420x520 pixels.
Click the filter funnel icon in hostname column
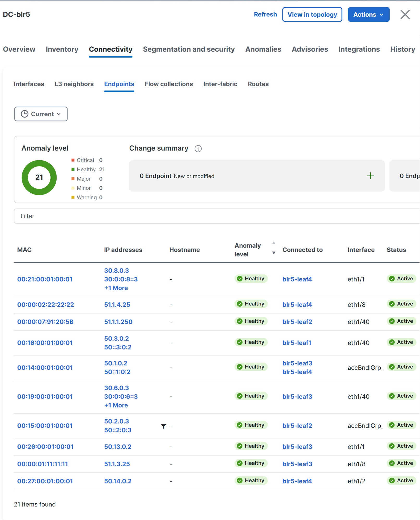pyautogui.click(x=163, y=426)
